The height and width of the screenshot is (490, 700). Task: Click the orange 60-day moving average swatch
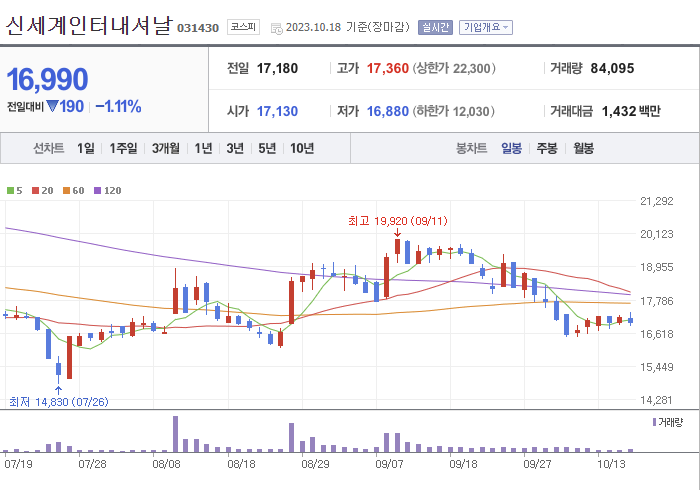click(x=66, y=191)
